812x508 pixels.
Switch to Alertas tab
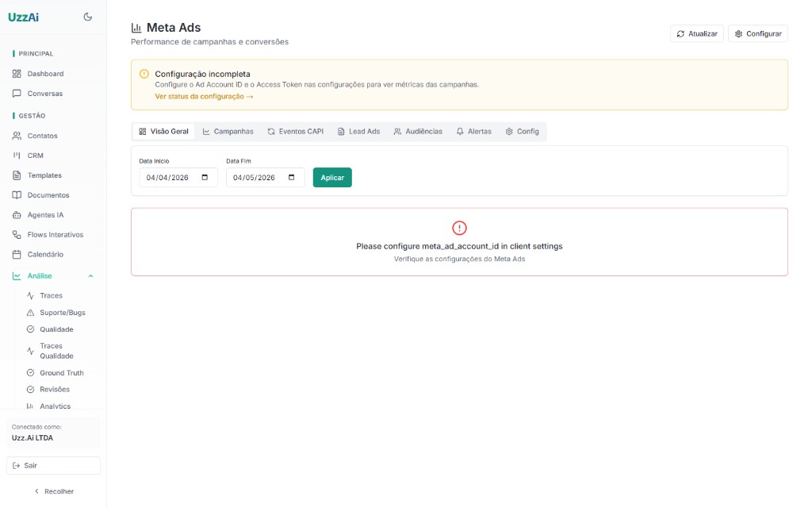(474, 132)
